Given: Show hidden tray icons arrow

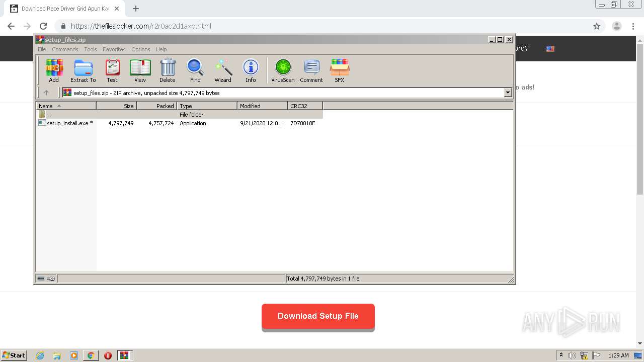Looking at the screenshot, I should click(561, 355).
